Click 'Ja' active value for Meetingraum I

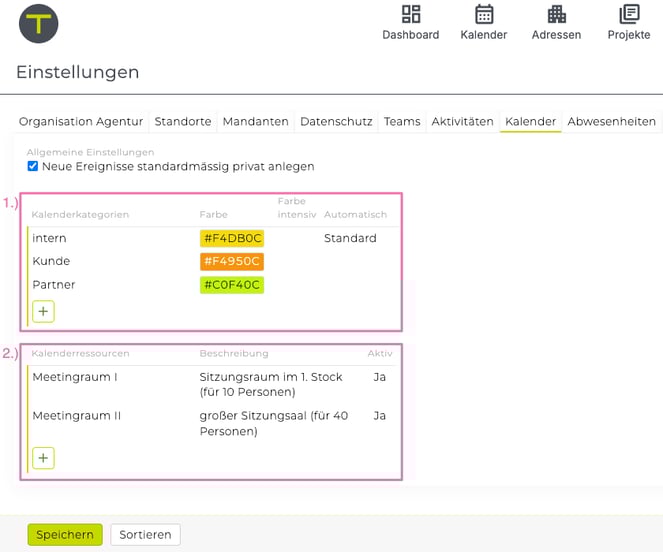(379, 377)
